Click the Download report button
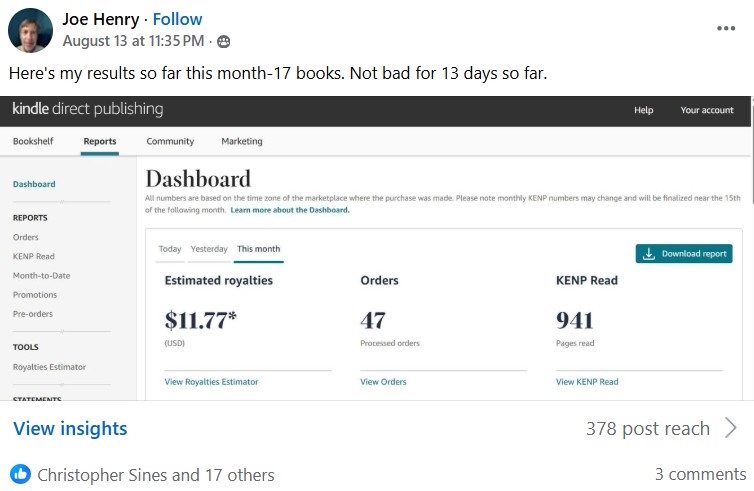754x491 pixels. click(683, 254)
